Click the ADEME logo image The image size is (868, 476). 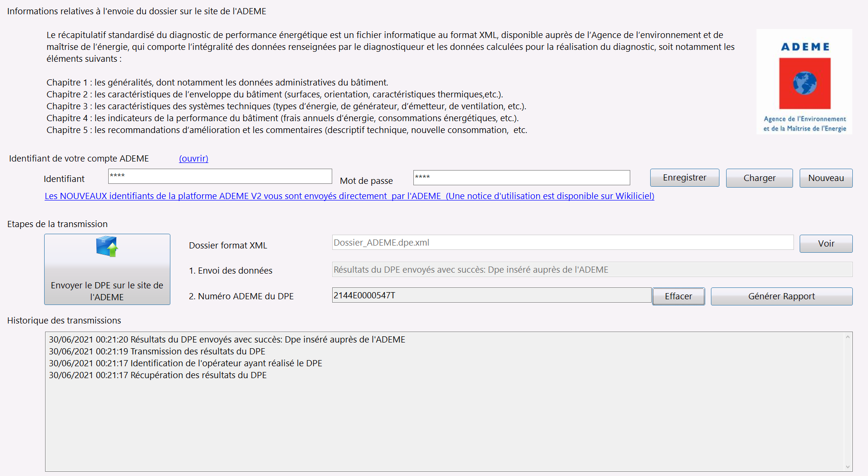pos(804,82)
